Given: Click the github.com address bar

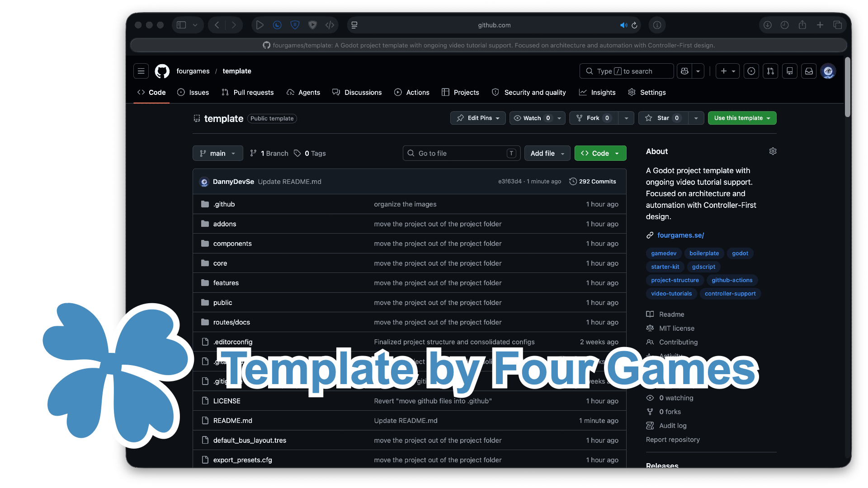Looking at the screenshot, I should click(494, 25).
